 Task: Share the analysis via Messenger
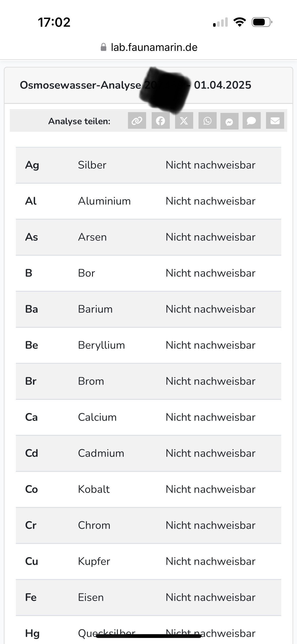pos(229,121)
